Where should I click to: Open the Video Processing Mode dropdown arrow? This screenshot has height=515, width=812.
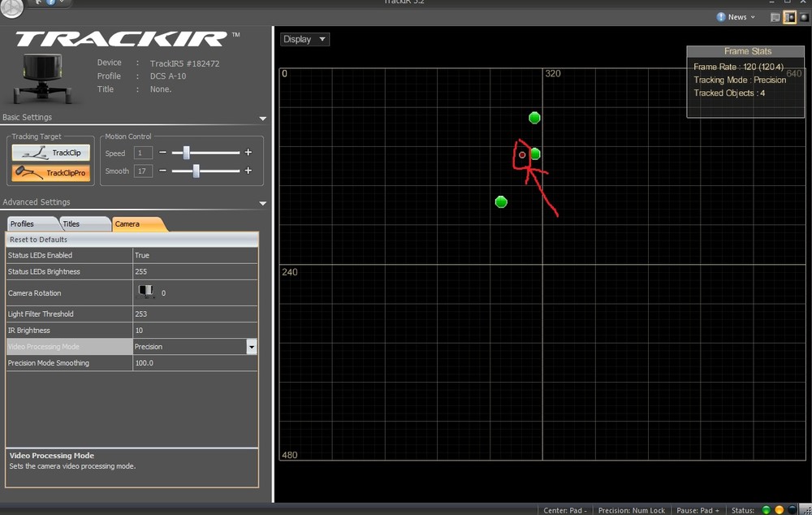pyautogui.click(x=251, y=347)
